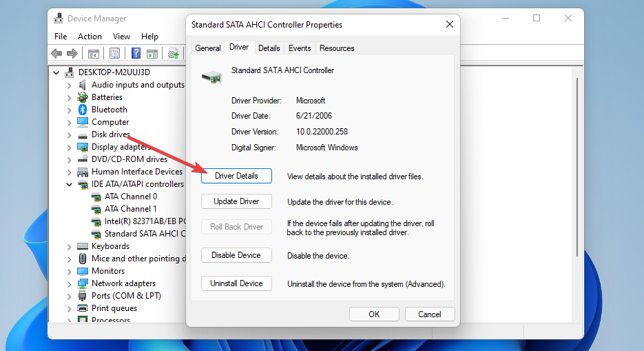
Task: Expand the Bluetooth node
Action: coord(69,110)
